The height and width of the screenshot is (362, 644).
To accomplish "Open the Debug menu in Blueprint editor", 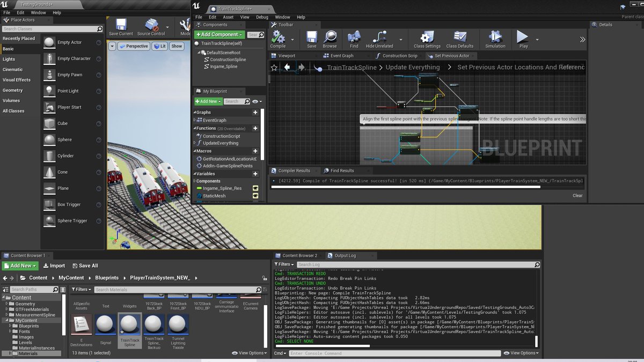I will click(262, 17).
